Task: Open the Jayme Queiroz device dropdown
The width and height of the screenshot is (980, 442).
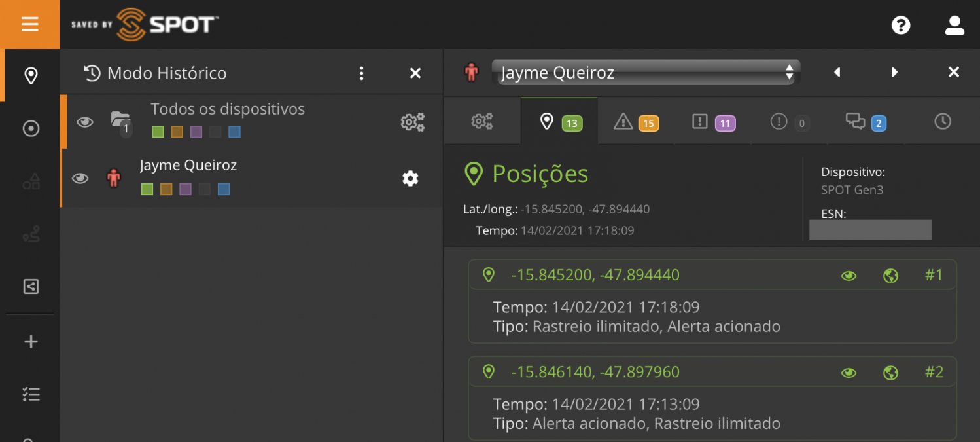Action: (x=645, y=73)
